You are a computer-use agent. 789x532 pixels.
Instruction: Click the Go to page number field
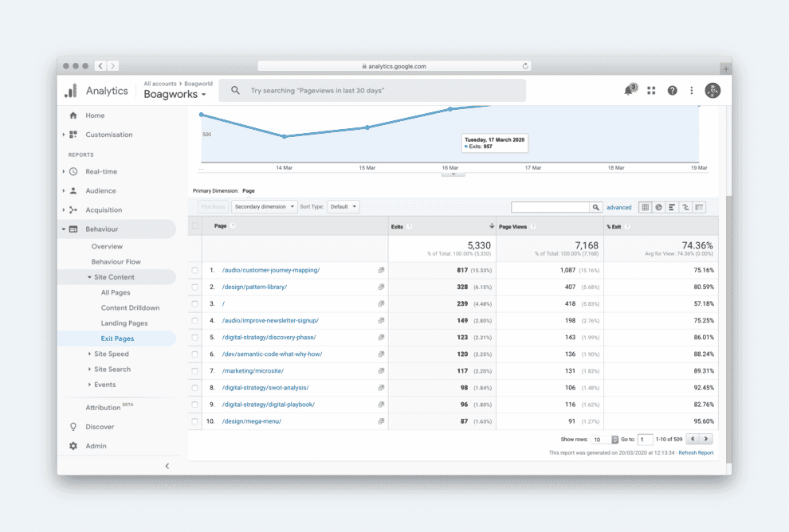(x=645, y=440)
